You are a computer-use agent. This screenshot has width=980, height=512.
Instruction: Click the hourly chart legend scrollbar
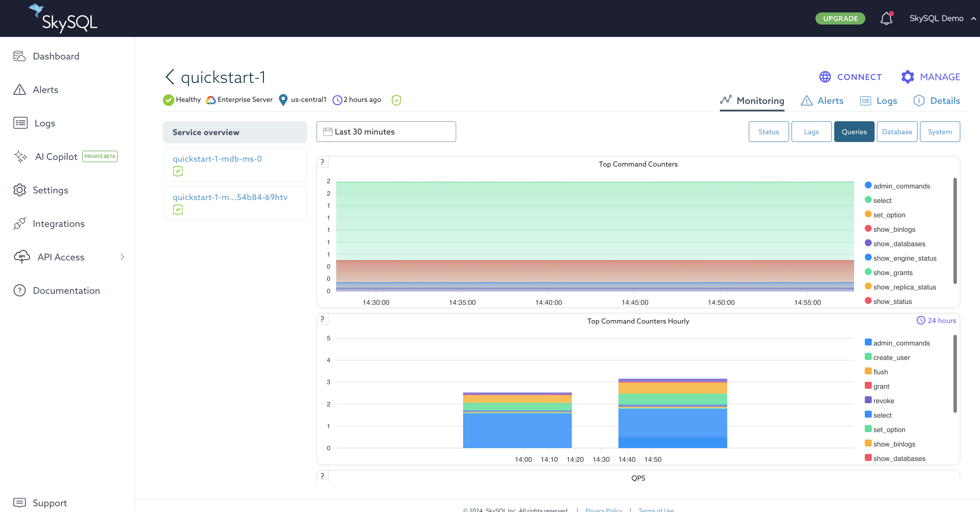(955, 373)
